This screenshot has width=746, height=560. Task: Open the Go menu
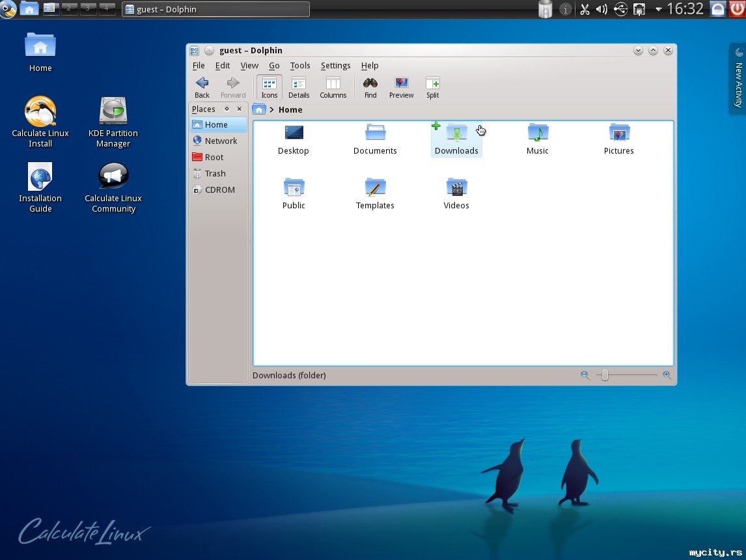pos(274,66)
